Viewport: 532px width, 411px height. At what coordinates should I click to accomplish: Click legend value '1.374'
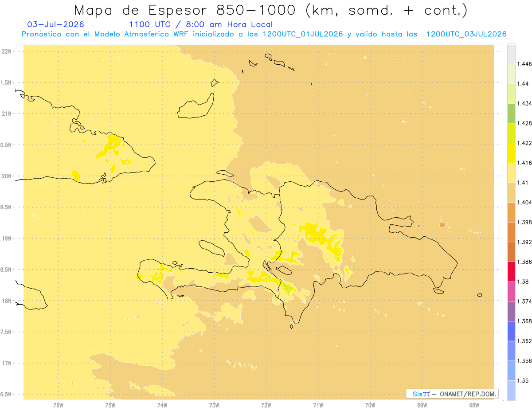tap(524, 301)
